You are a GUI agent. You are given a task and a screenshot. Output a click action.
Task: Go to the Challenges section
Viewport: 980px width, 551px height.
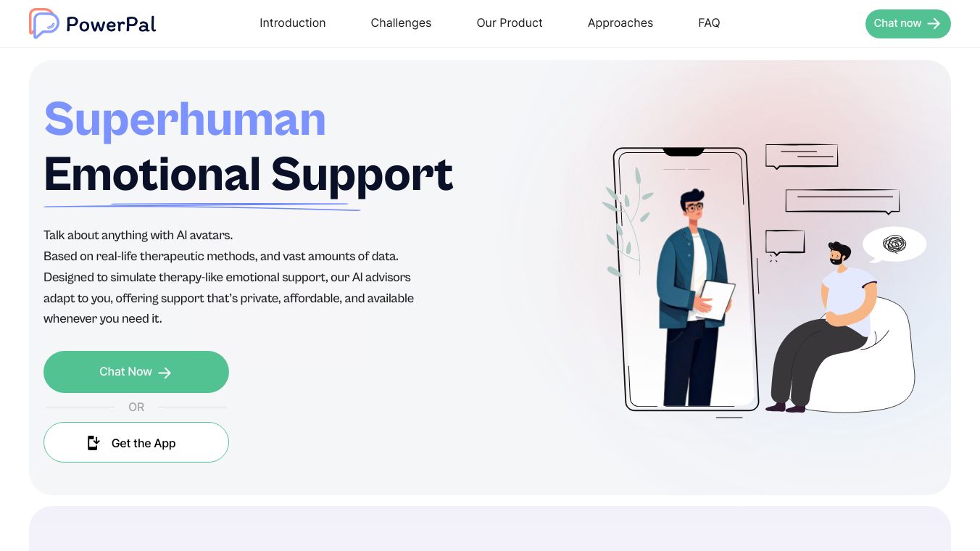(x=401, y=23)
